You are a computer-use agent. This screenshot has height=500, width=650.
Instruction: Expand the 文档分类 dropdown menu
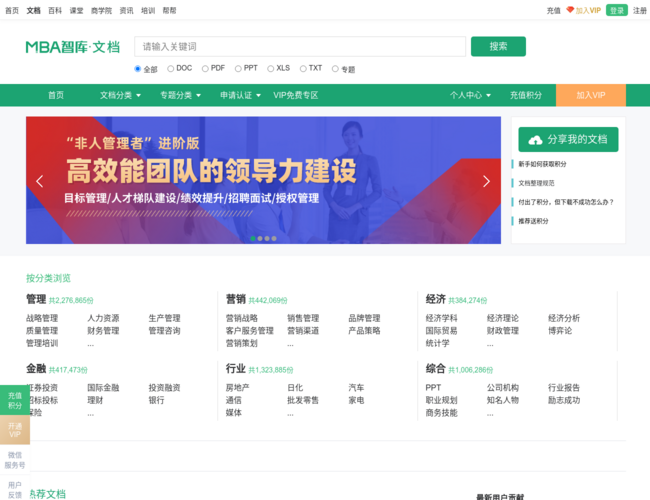120,95
